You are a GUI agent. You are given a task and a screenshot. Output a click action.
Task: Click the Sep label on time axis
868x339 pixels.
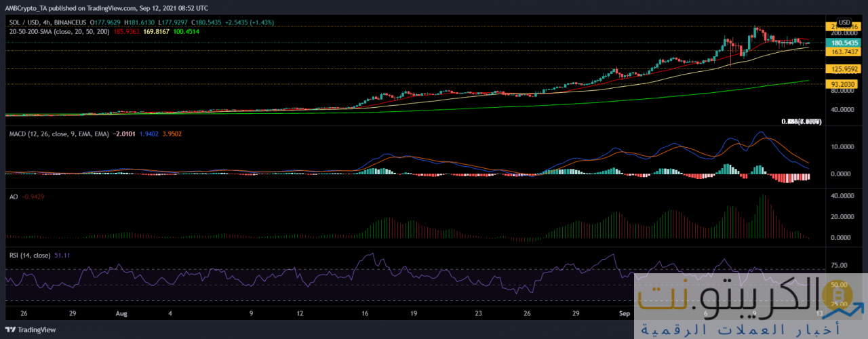[625, 314]
